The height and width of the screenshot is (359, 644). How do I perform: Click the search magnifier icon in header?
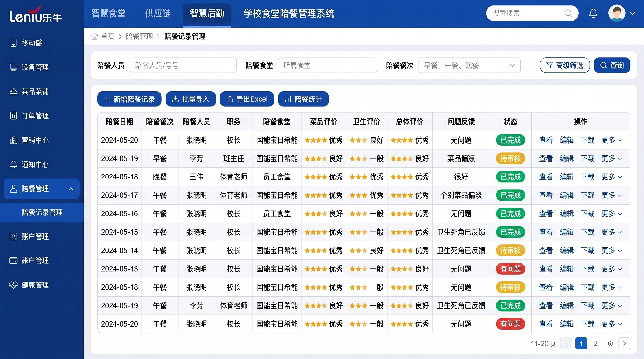[x=568, y=13]
